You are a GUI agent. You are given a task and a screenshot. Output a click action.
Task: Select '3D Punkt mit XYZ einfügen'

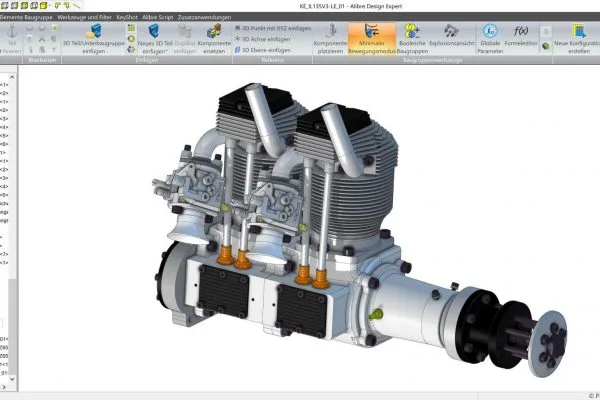point(273,28)
